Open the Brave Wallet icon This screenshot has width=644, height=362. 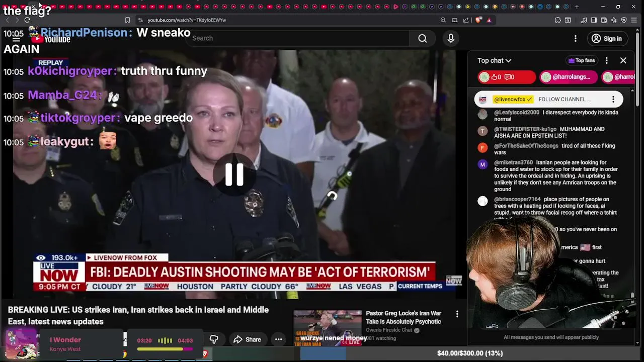click(604, 20)
